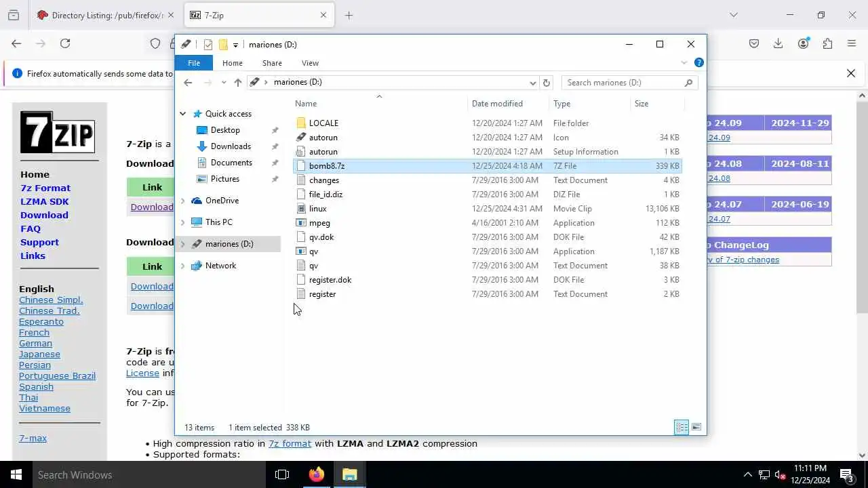
Task: Select the changes text document
Action: [487, 180]
